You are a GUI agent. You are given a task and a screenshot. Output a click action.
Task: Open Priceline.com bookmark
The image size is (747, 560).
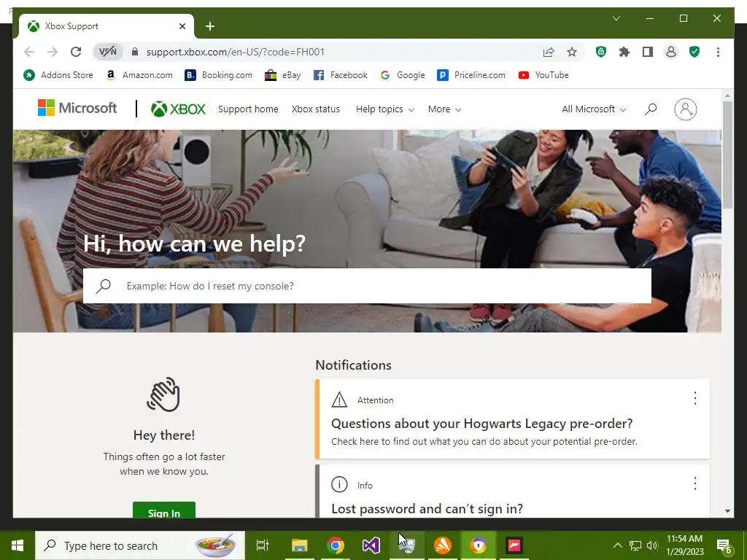471,75
